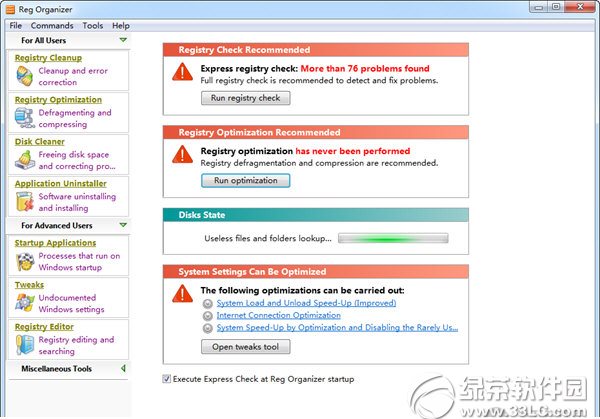The height and width of the screenshot is (419, 600).
Task: Click the useless files lookup progress bar
Action: pyautogui.click(x=393, y=238)
